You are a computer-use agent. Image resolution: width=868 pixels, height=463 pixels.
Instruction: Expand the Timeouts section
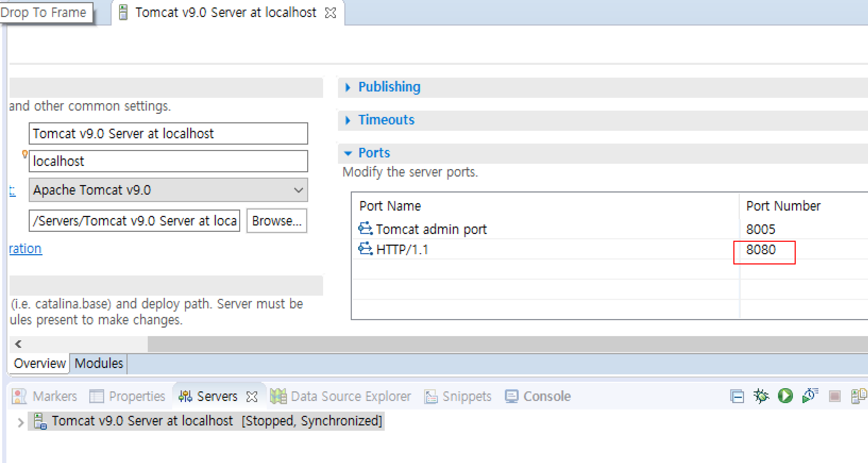(348, 120)
